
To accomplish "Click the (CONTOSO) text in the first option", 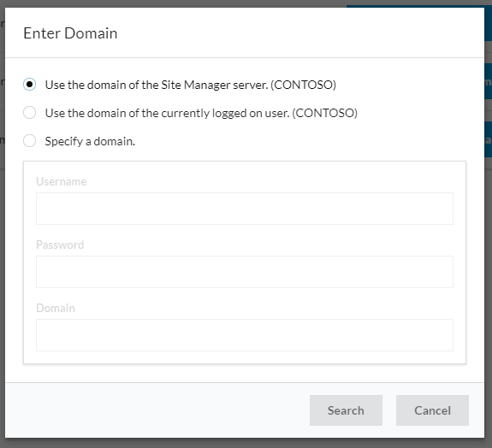I will pyautogui.click(x=303, y=85).
